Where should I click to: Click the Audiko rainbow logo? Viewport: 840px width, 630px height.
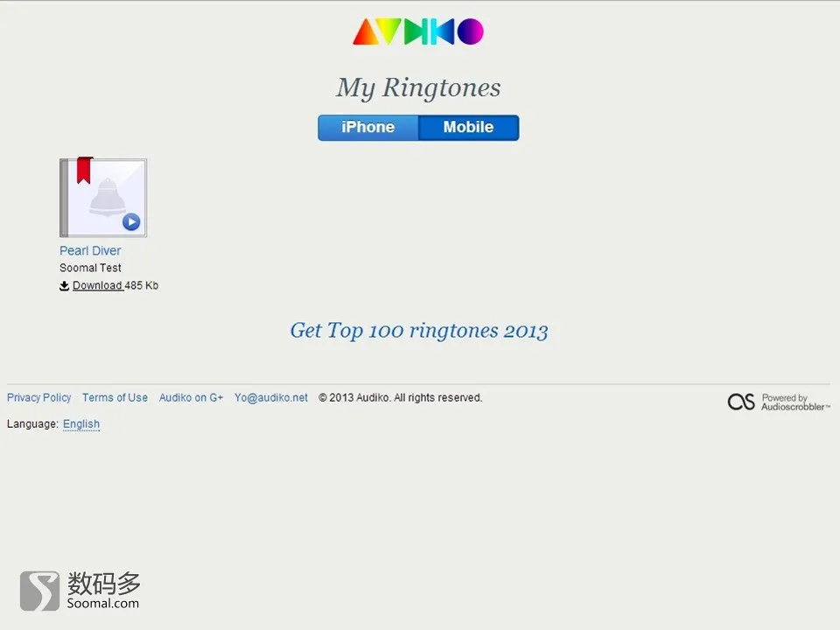(x=418, y=31)
